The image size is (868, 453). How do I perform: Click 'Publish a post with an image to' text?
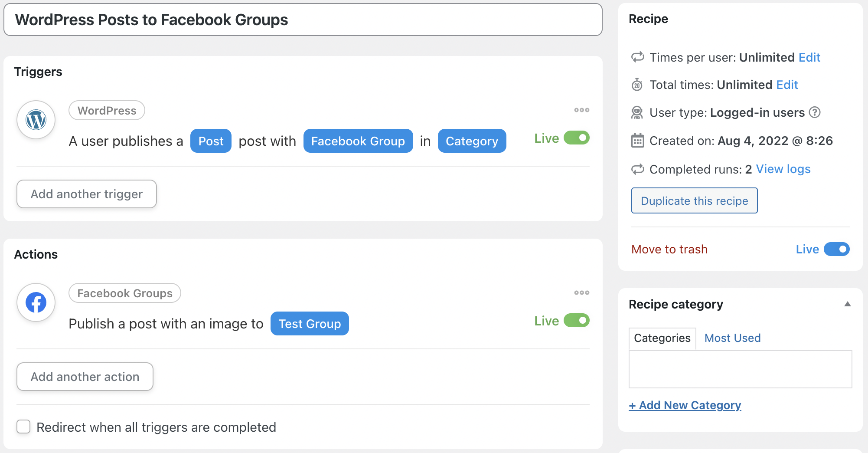(x=166, y=324)
